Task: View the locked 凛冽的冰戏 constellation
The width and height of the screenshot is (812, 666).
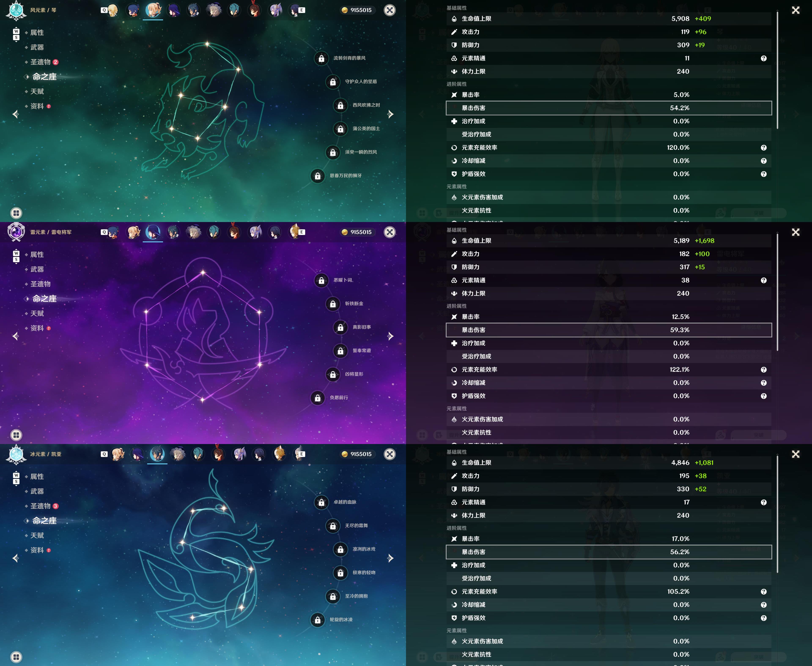Action: (340, 549)
